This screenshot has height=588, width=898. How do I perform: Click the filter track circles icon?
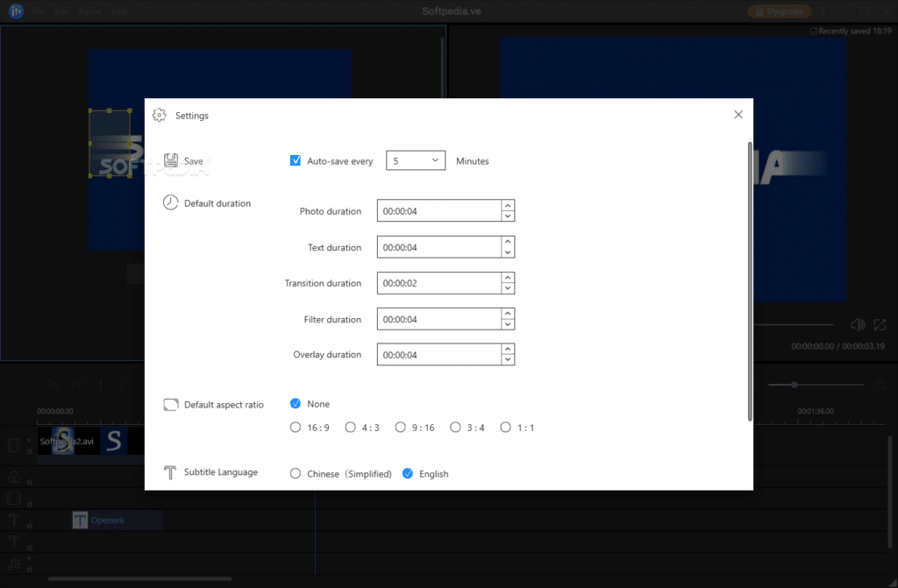coord(14,477)
